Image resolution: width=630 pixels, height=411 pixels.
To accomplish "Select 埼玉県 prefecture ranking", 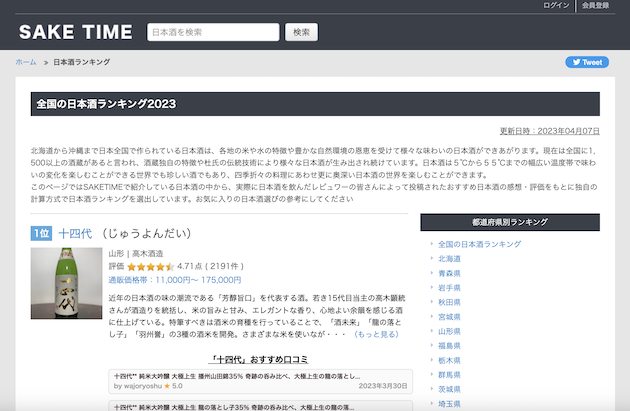I will point(449,404).
